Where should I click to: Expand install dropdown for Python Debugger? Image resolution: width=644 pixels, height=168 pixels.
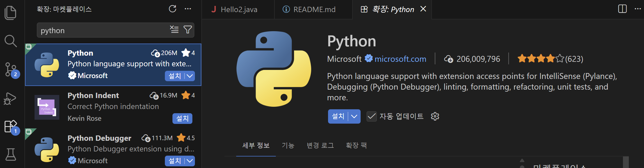click(x=190, y=161)
